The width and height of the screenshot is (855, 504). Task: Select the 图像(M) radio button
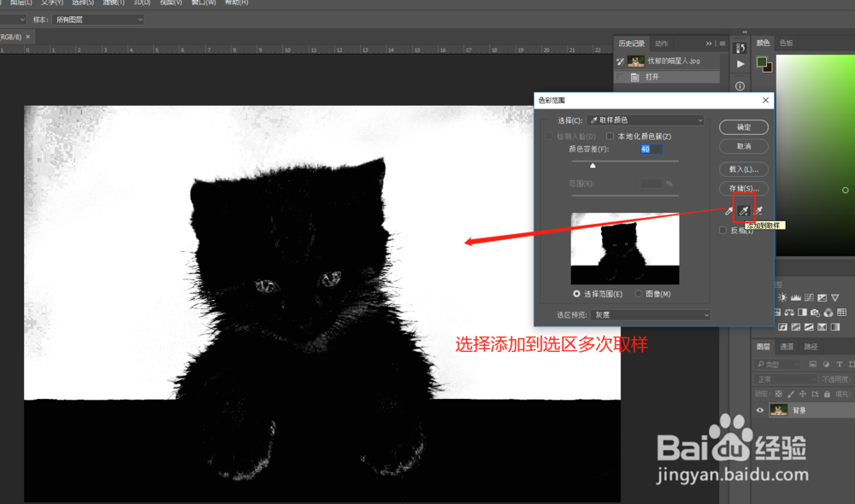pos(638,294)
